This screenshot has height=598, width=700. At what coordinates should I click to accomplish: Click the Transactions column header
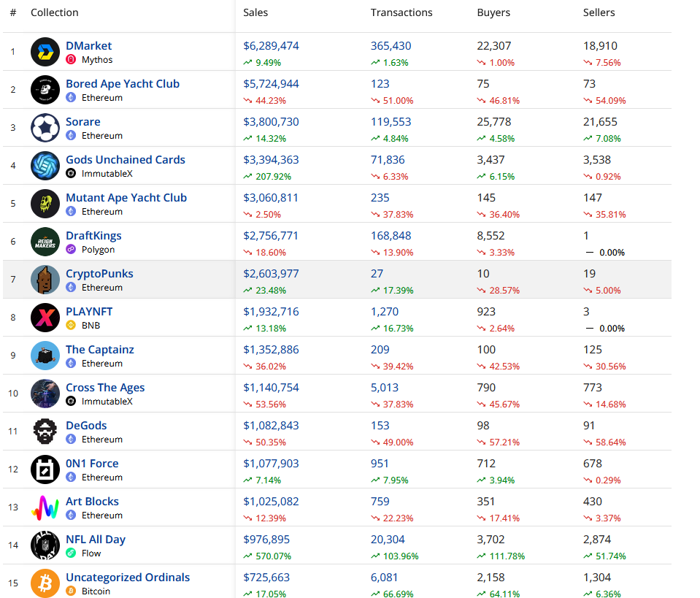pos(401,12)
